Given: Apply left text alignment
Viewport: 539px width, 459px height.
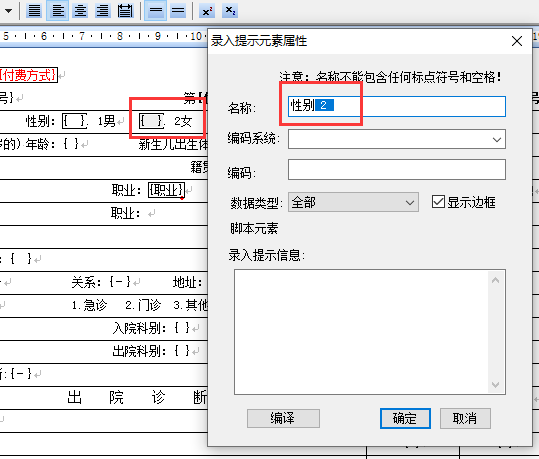Looking at the screenshot, I should (x=57, y=11).
